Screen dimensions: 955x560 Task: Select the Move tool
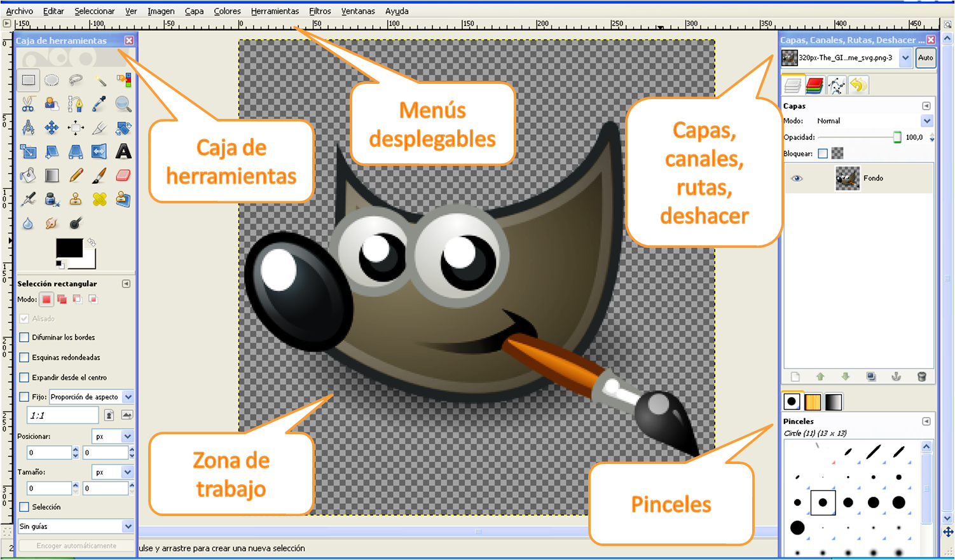pos(52,128)
